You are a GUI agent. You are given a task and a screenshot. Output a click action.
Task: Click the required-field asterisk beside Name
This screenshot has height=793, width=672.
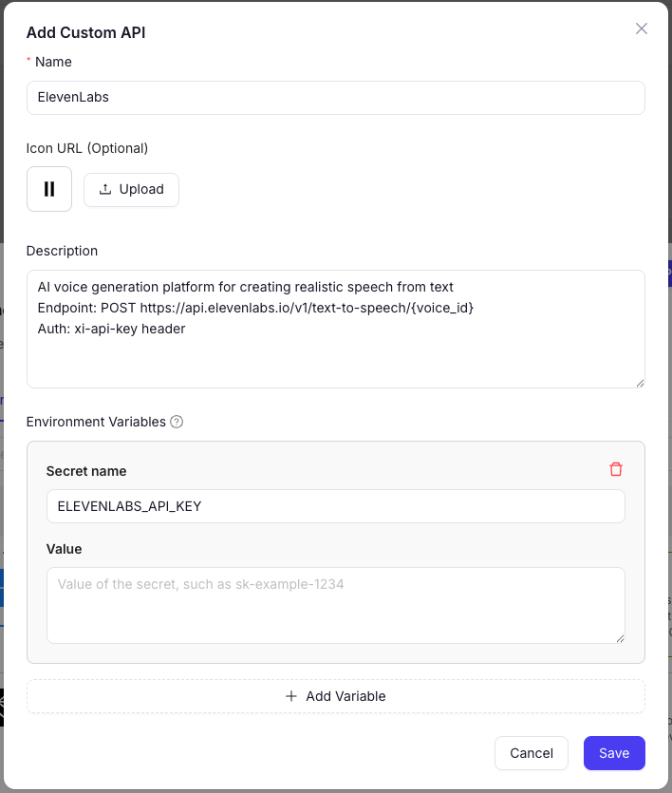(27, 62)
